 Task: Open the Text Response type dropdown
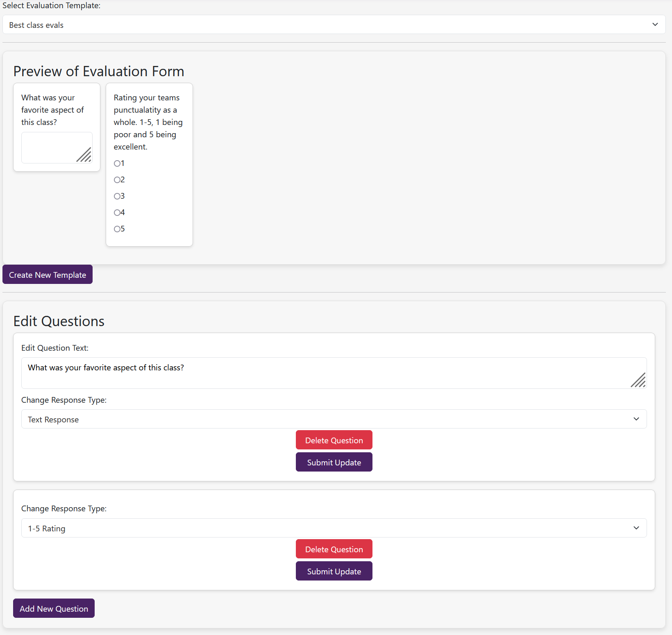(334, 419)
